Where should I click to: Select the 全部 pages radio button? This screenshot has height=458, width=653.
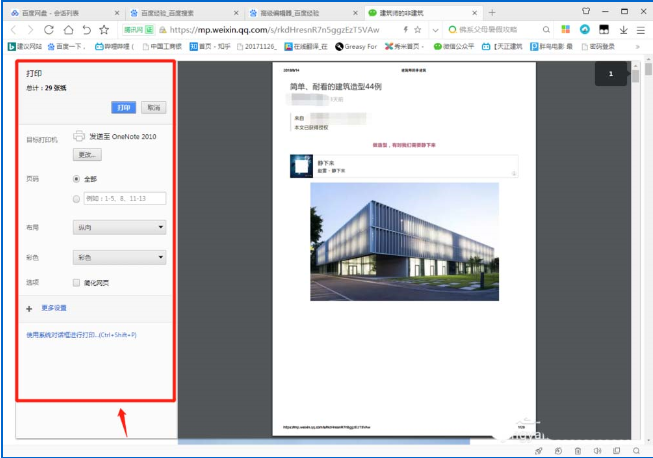77,179
